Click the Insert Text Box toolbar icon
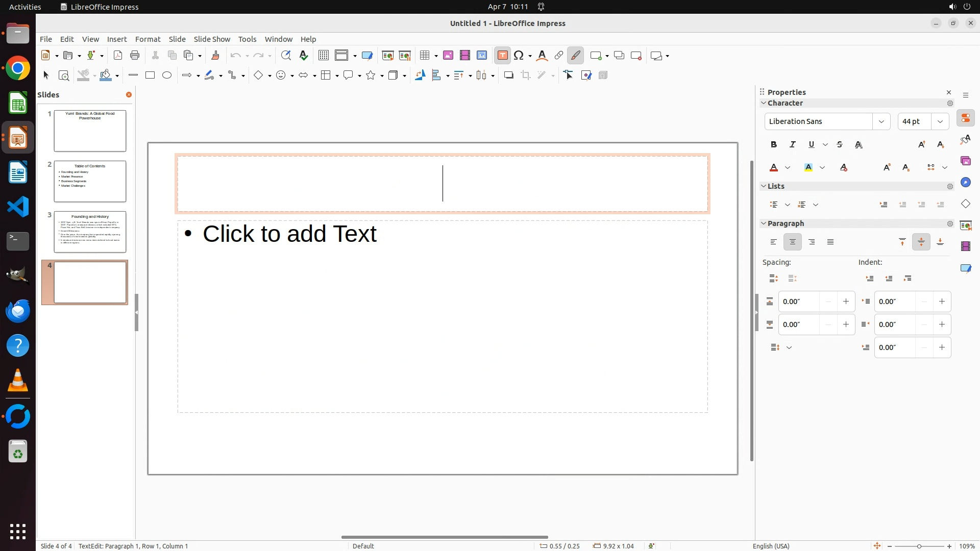Viewport: 980px width, 551px height. click(502, 56)
